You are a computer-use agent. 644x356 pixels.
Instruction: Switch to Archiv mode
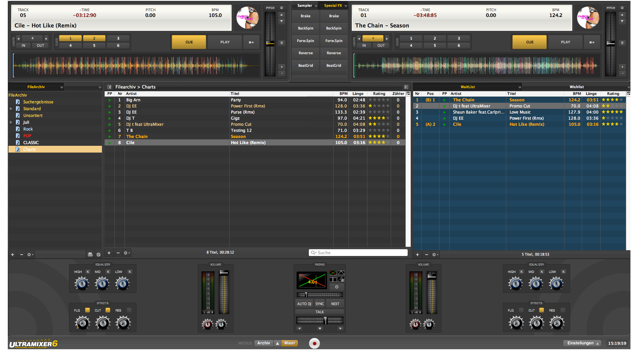(x=263, y=343)
